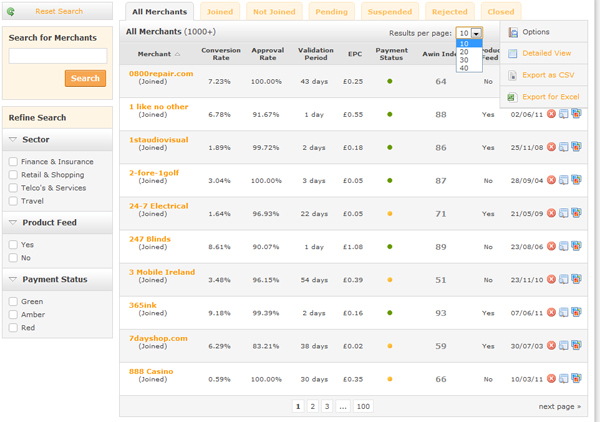The width and height of the screenshot is (600, 422).
Task: Check Product Feed Yes option
Action: tap(13, 244)
